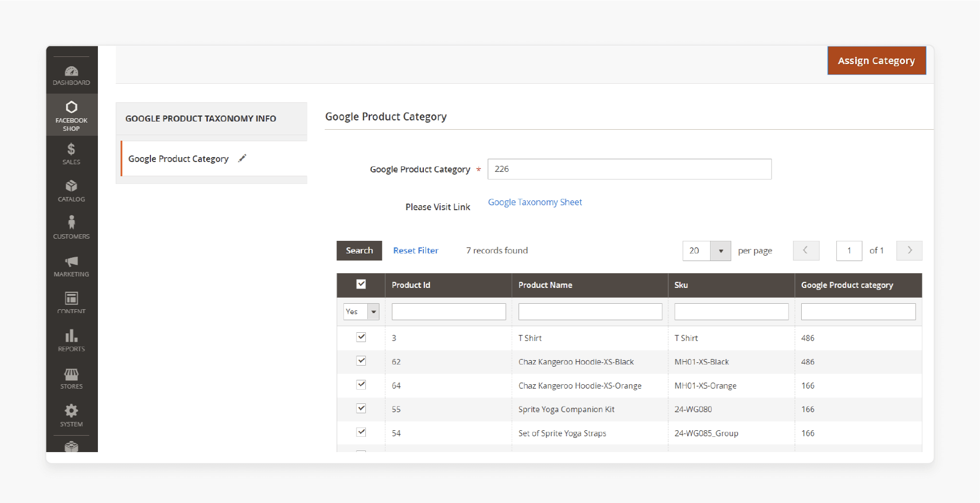Sort by Sku column header
The image size is (980, 503).
pos(731,285)
